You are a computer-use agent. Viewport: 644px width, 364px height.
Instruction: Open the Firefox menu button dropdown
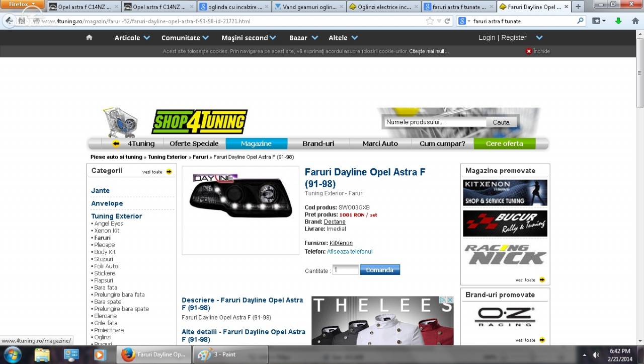coord(23,4)
